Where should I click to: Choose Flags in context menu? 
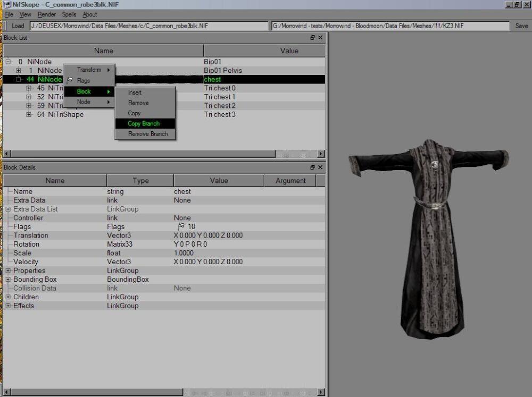(89, 81)
